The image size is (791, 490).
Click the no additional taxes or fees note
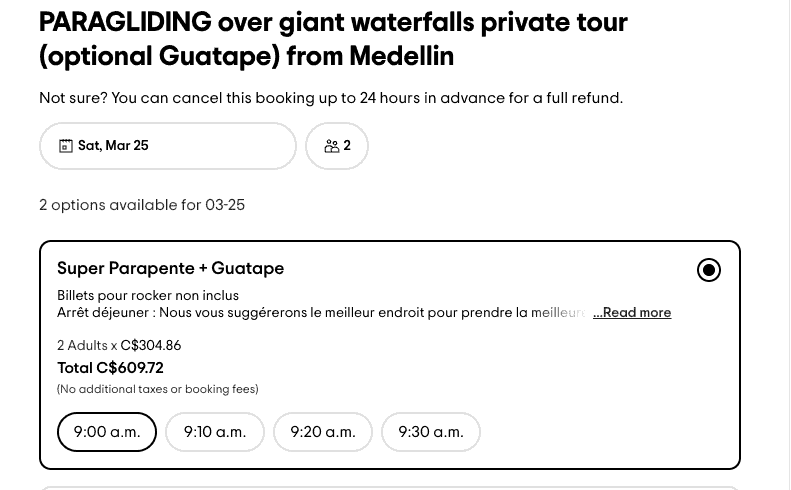tap(158, 389)
